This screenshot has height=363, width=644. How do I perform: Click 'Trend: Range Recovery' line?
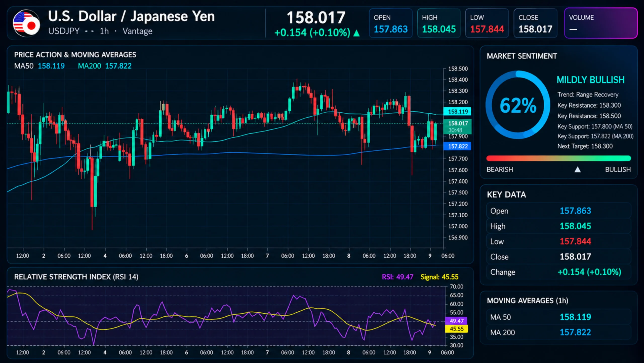pyautogui.click(x=588, y=94)
